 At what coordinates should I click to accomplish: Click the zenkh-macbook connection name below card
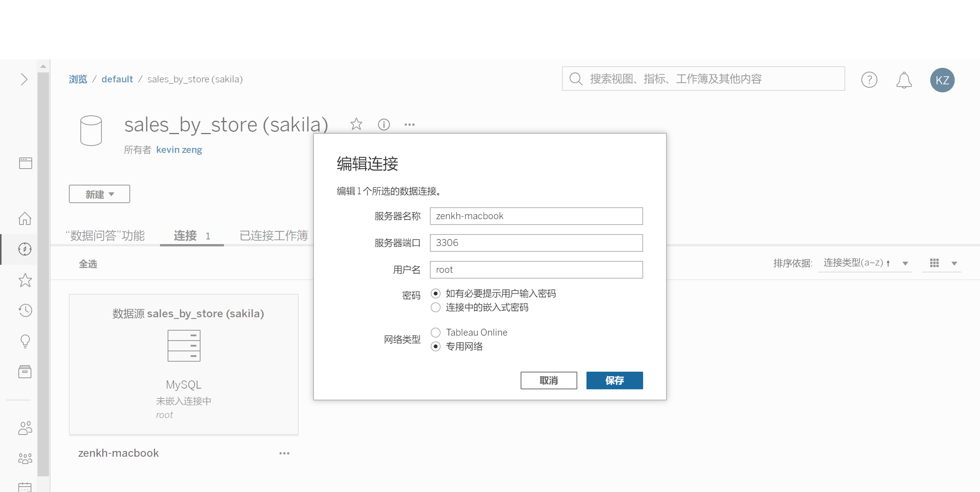118,453
